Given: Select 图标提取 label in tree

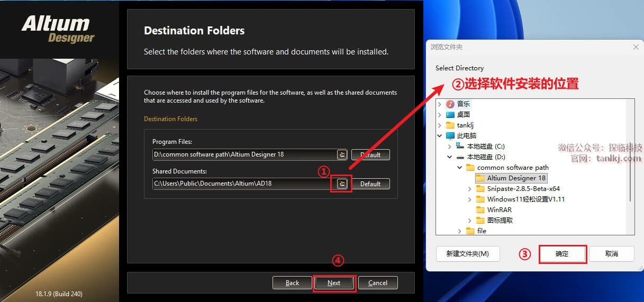Looking at the screenshot, I should (x=500, y=221).
